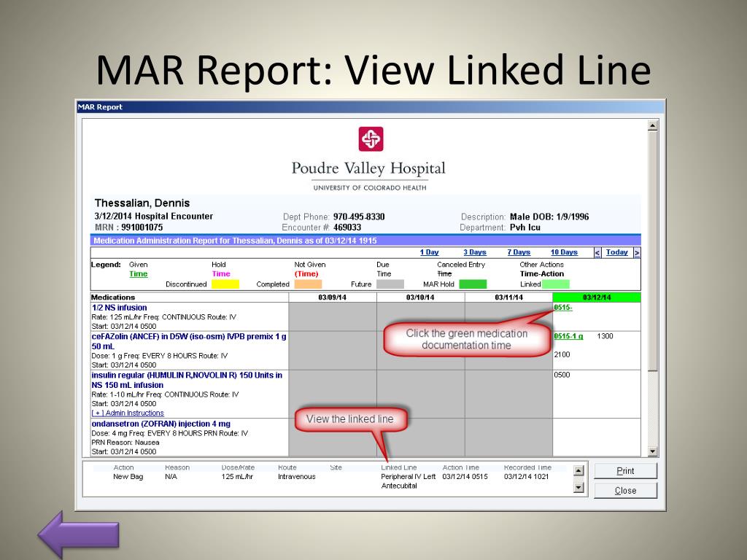
Task: Click the 2100 due time for cefazolin
Action: pyautogui.click(x=562, y=355)
